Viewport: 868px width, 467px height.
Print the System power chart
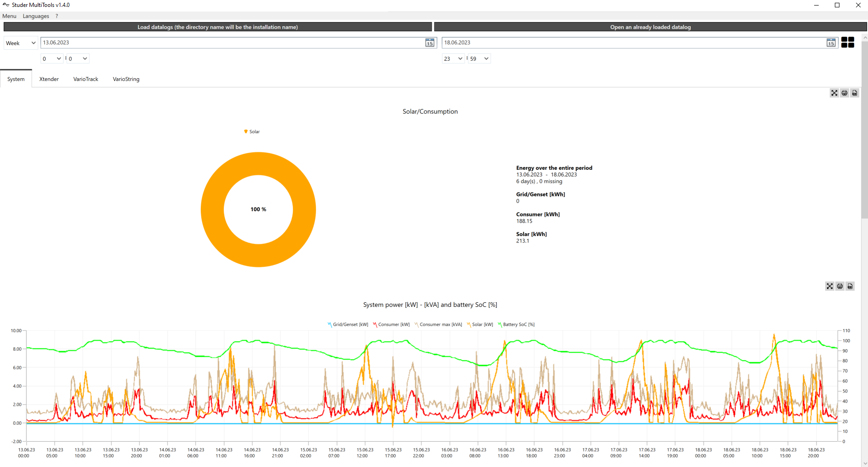point(839,286)
